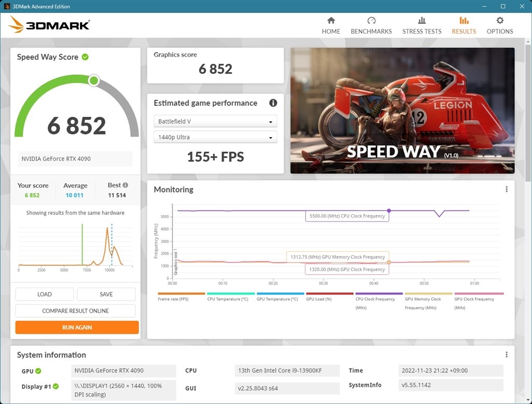Click the GPU memory clock data point marker
The image size is (532, 404).
pyautogui.click(x=389, y=262)
